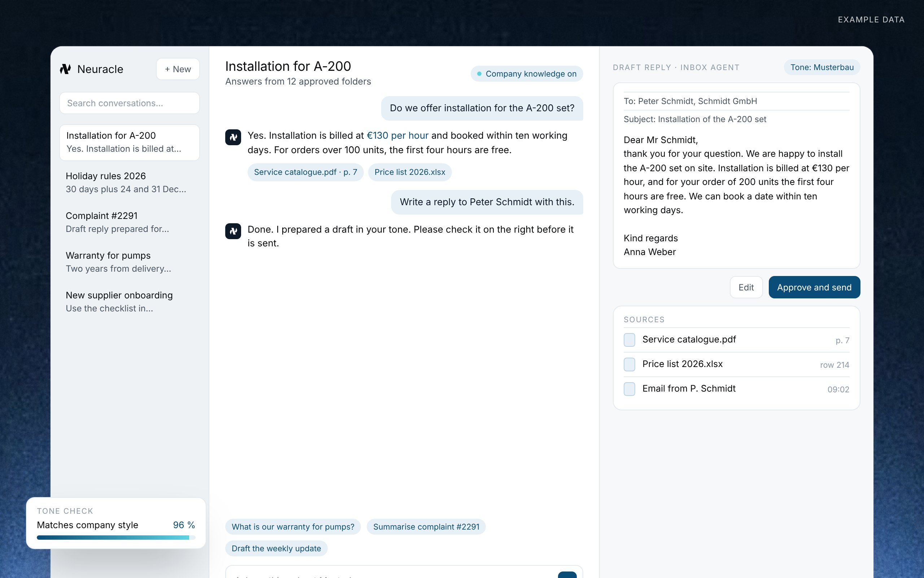Click the 'row 214' source reference

click(834, 365)
